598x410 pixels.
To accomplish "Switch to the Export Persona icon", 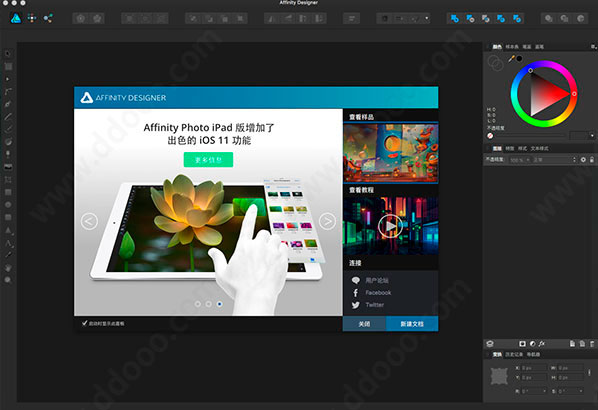I will click(x=48, y=18).
